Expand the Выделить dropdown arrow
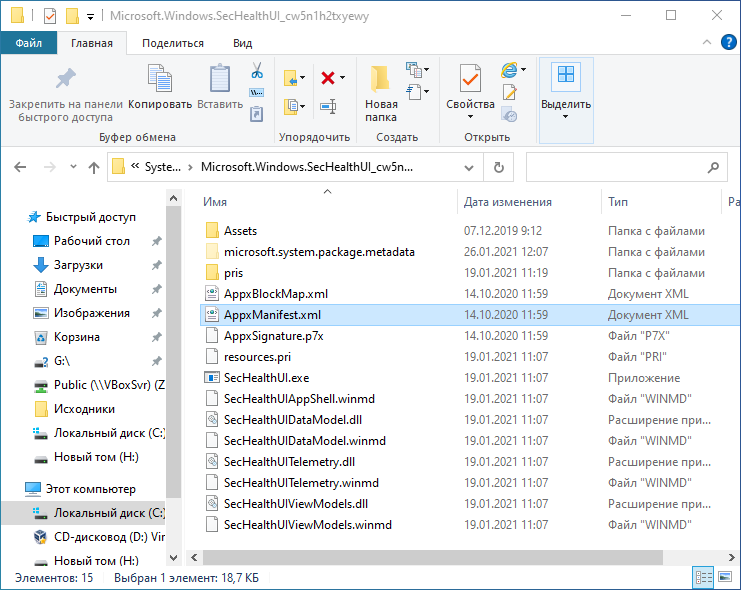This screenshot has height=590, width=741. coord(566,117)
